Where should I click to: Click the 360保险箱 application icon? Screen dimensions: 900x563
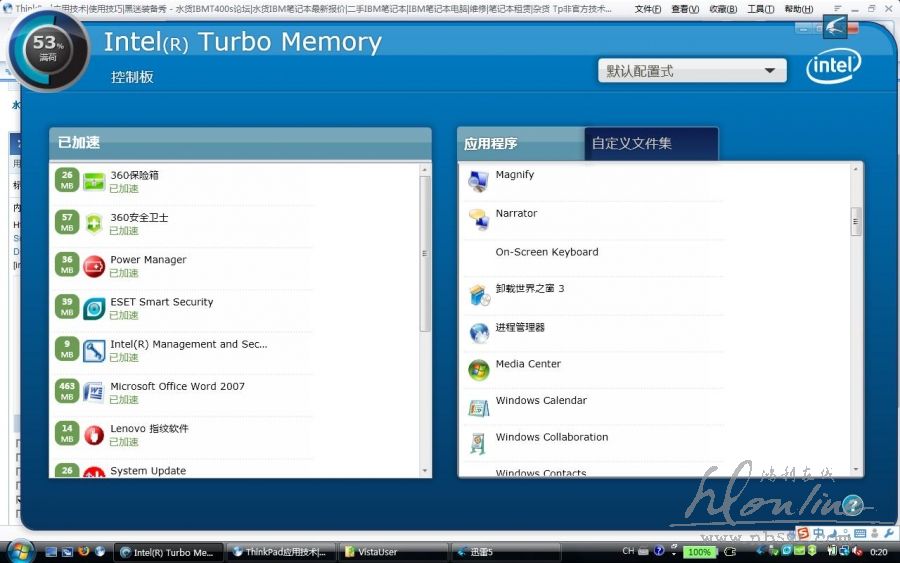tap(94, 182)
